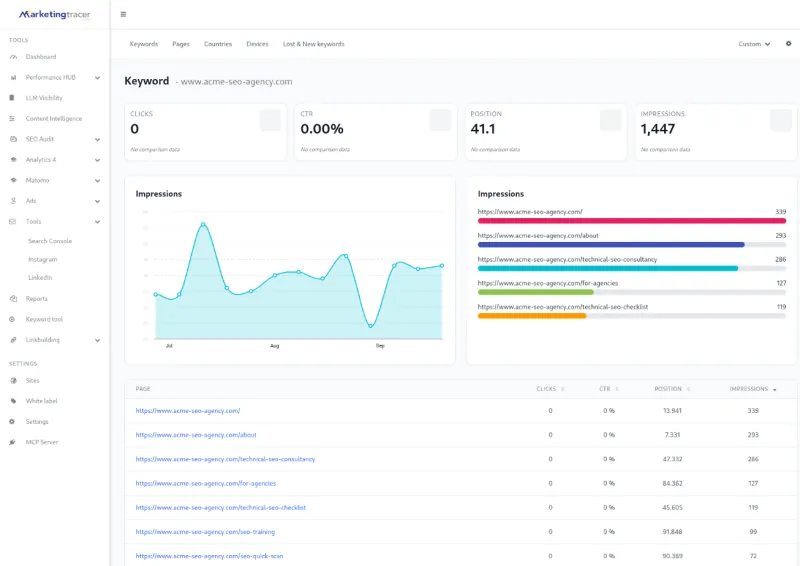Screen dimensions: 800x566
Task: Sort by Clicks column arrows
Action: (x=563, y=389)
